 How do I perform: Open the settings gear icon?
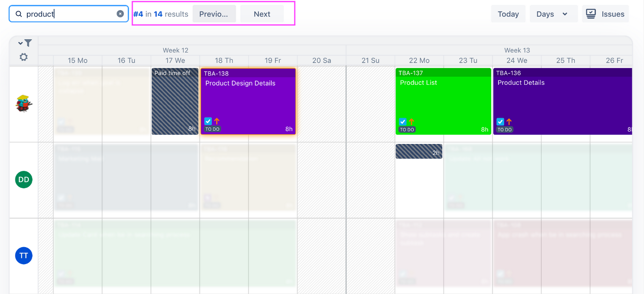tap(24, 57)
